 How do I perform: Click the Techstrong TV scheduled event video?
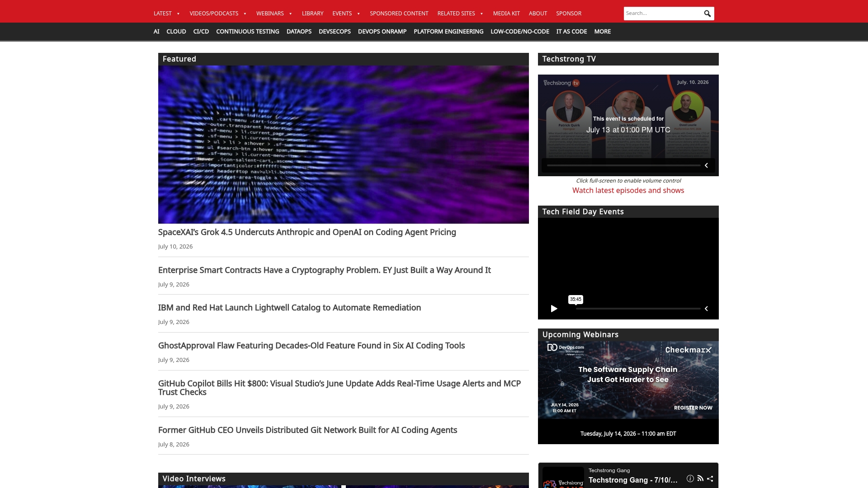pos(628,125)
